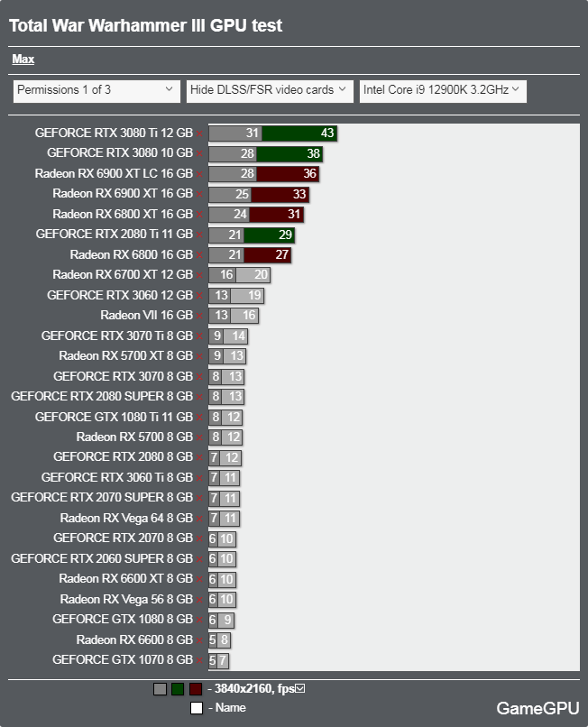588x727 pixels.
Task: Remove GEFORCE RTX 2080 8 GB via red X
Action: 199,457
